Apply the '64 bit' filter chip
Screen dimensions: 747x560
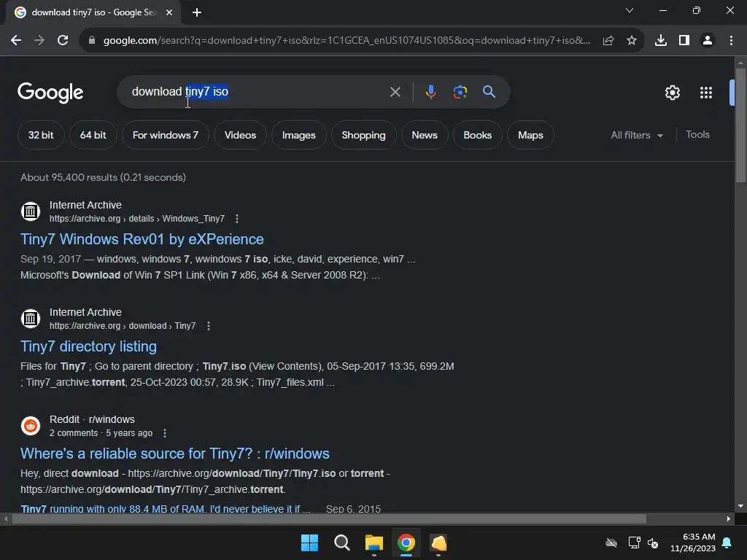[93, 135]
